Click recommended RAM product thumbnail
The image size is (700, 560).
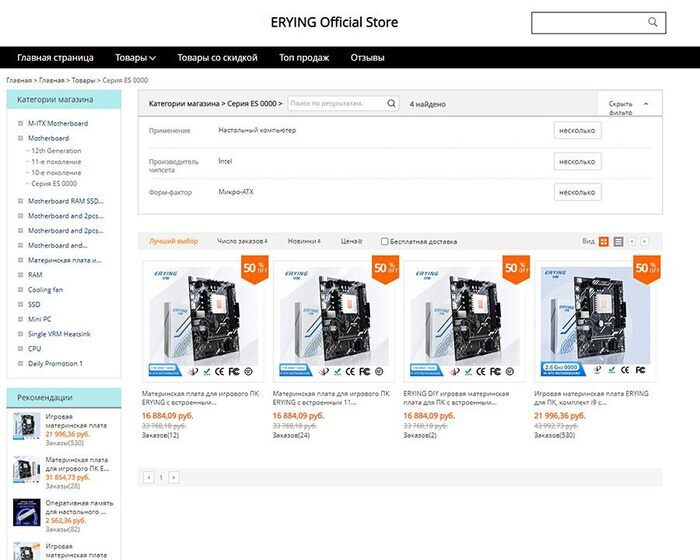tap(27, 512)
